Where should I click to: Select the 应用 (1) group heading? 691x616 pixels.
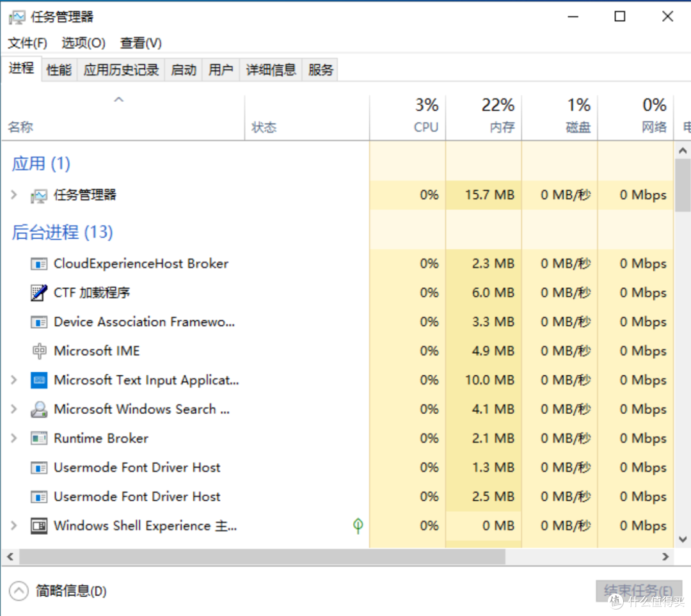[x=41, y=164]
